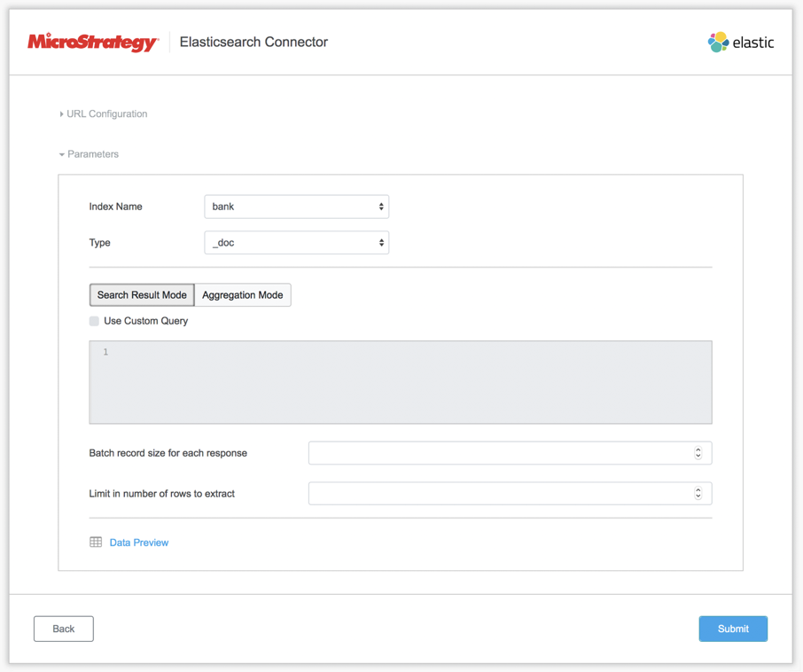Switch to Search Result Mode
803x672 pixels.
pyautogui.click(x=142, y=295)
